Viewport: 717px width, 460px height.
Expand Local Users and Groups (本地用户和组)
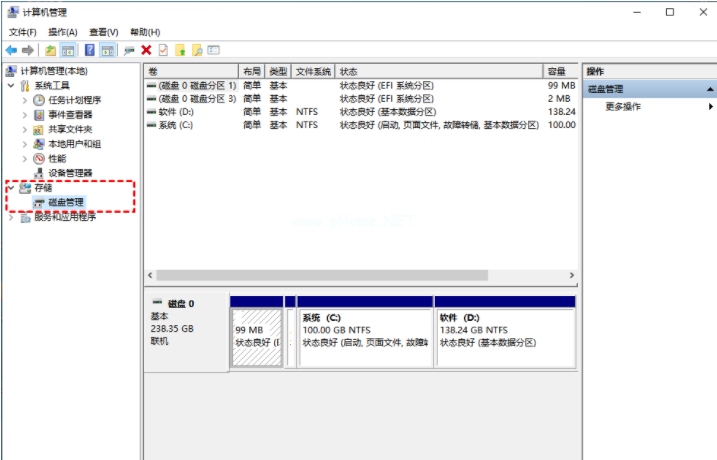tap(25, 144)
